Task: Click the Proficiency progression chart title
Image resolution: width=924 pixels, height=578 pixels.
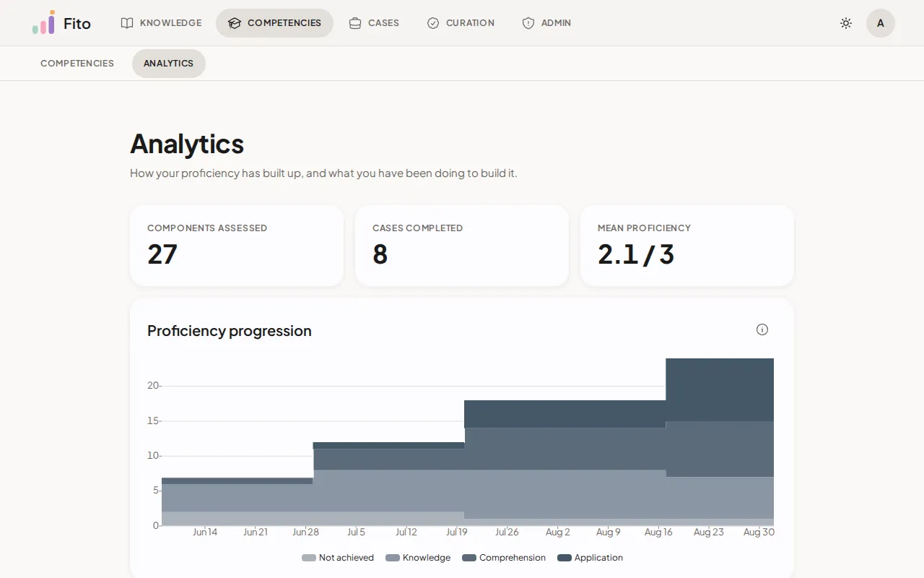Action: tap(230, 331)
